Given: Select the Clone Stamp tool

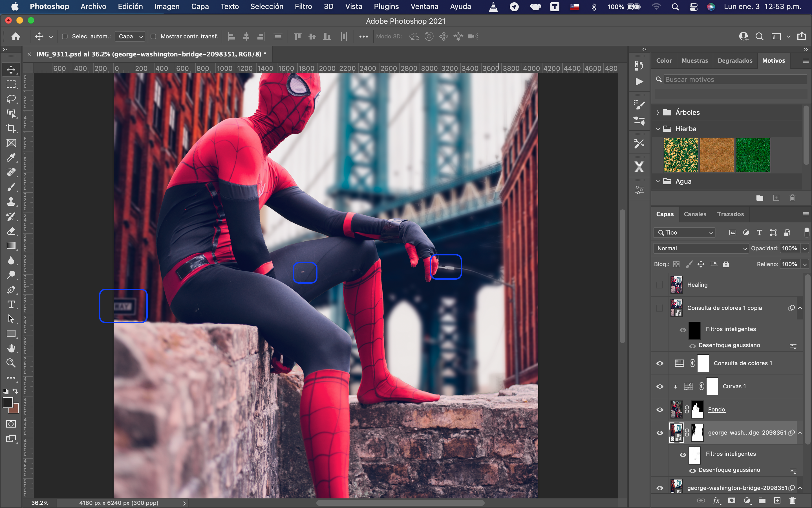Looking at the screenshot, I should [11, 202].
